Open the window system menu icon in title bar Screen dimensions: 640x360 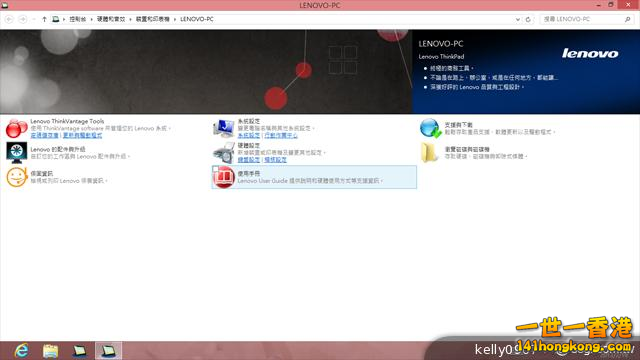tap(5, 5)
